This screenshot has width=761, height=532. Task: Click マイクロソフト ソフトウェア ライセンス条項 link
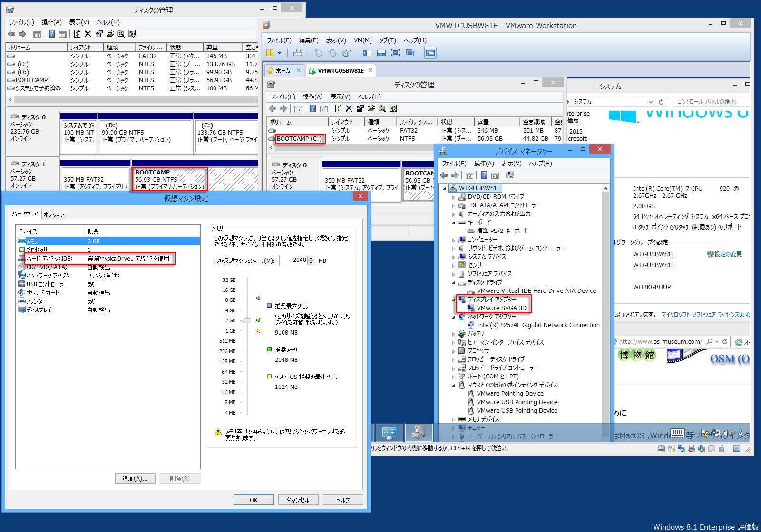point(705,314)
